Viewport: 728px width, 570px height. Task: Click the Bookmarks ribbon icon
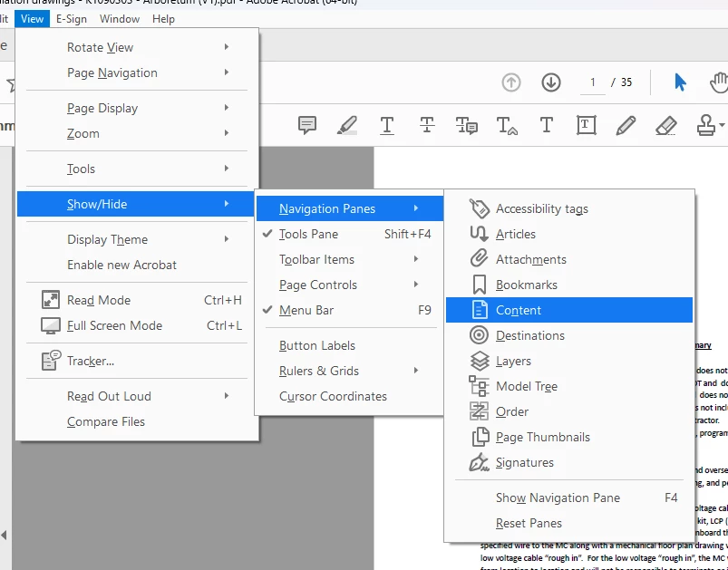(480, 285)
